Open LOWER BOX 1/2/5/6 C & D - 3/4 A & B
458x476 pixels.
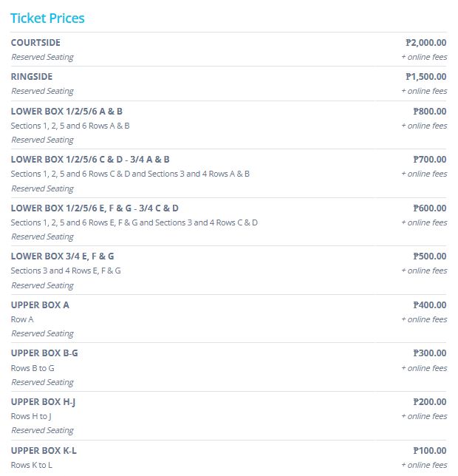click(90, 160)
